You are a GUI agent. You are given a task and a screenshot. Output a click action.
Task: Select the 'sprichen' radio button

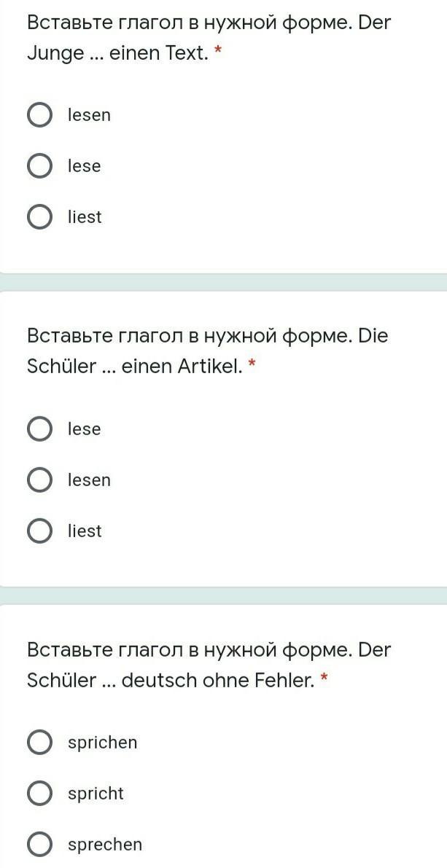click(x=39, y=743)
